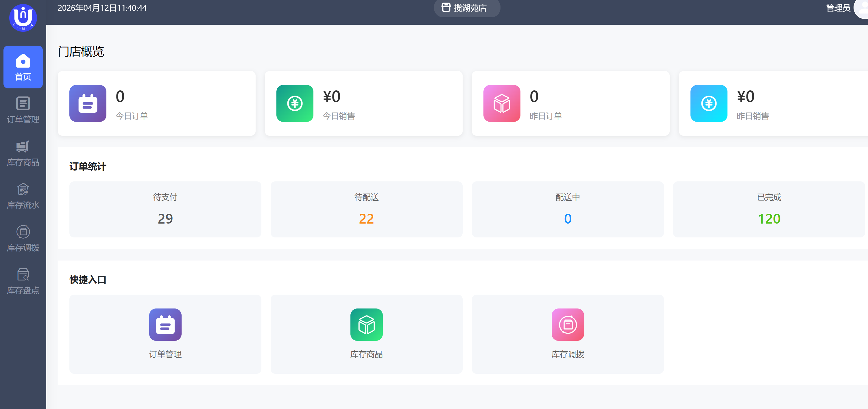Select the 已完成 statistics card
This screenshot has width=868, height=409.
coord(769,209)
